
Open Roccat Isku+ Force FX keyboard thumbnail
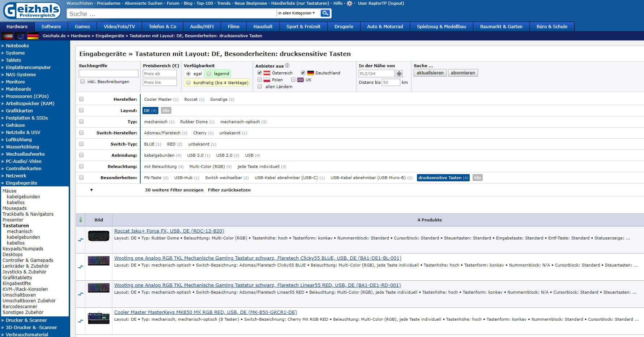[99, 236]
